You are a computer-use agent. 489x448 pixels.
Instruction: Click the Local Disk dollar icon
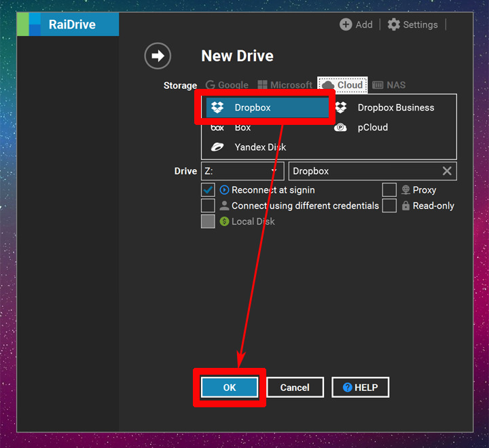(224, 221)
